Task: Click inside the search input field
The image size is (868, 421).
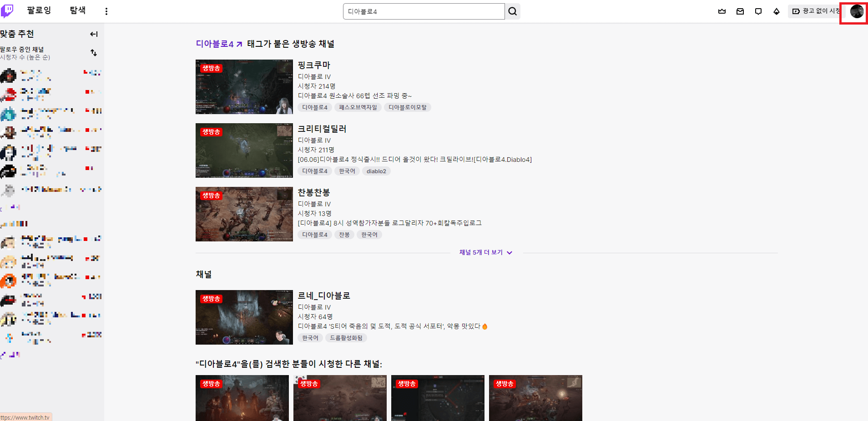Action: click(423, 11)
